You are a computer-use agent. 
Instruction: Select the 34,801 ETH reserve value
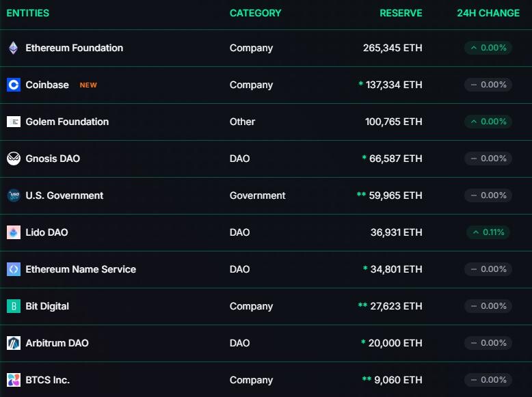click(397, 269)
